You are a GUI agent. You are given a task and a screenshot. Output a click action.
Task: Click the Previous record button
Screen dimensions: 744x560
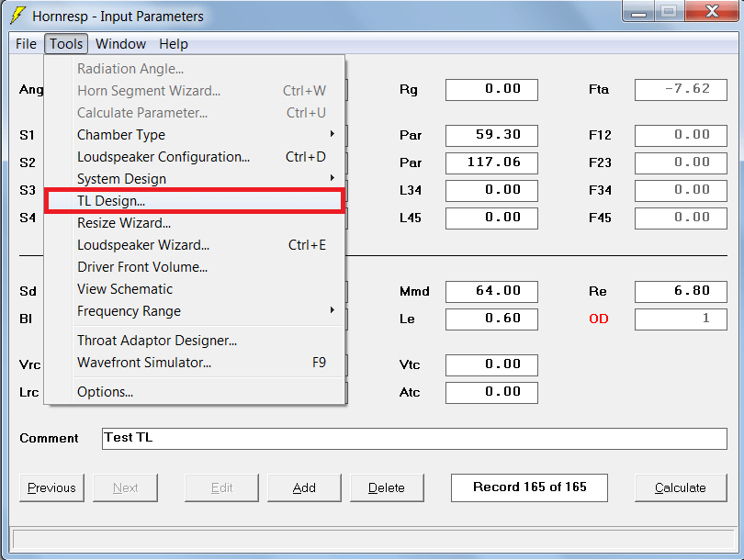pyautogui.click(x=51, y=487)
